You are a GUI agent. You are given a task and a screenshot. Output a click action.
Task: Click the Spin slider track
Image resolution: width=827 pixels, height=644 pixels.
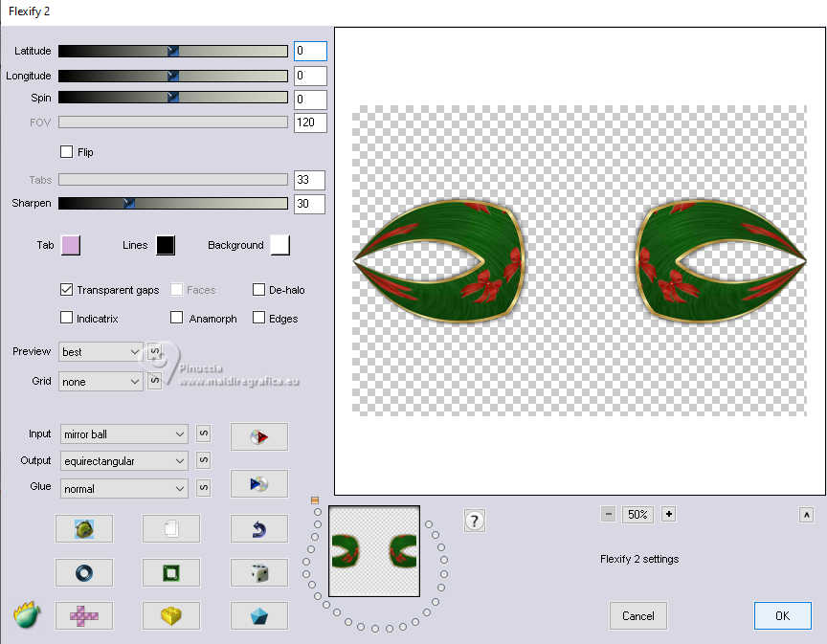pos(173,98)
